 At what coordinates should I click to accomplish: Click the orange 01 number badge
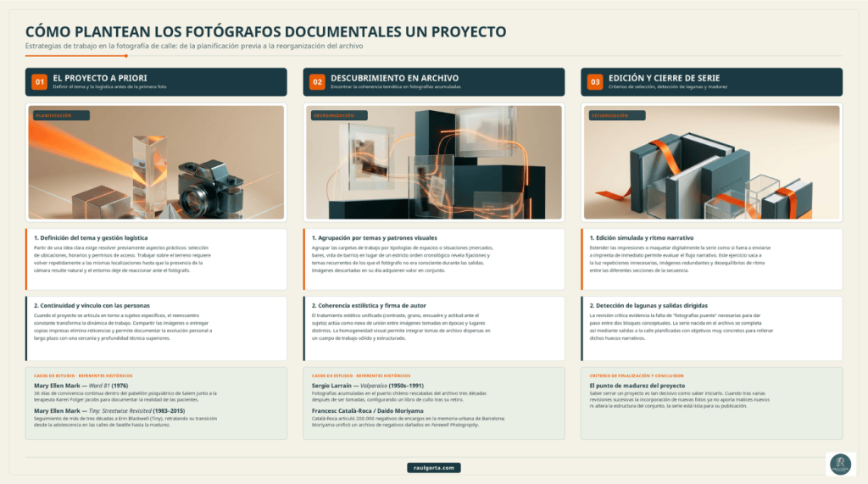(x=39, y=82)
